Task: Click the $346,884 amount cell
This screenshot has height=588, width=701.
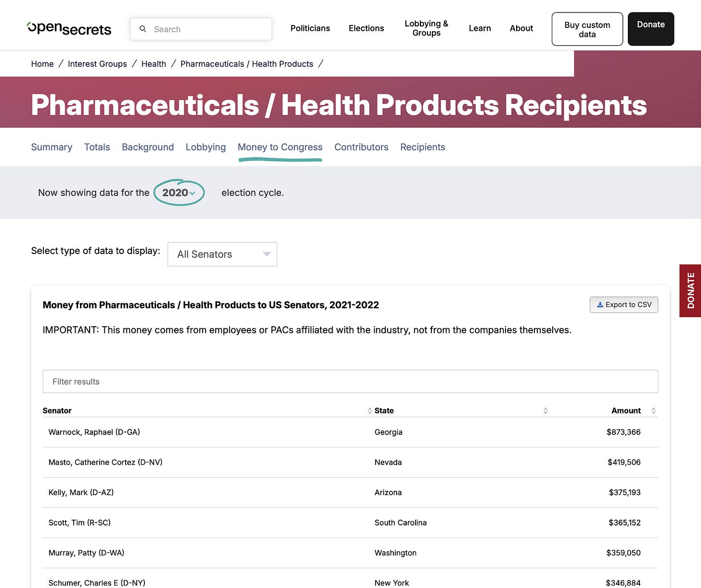Action: pyautogui.click(x=623, y=583)
